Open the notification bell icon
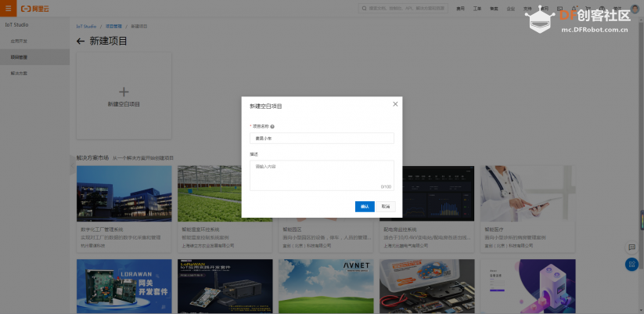Image resolution: width=644 pixels, height=314 pixels. 574,8
